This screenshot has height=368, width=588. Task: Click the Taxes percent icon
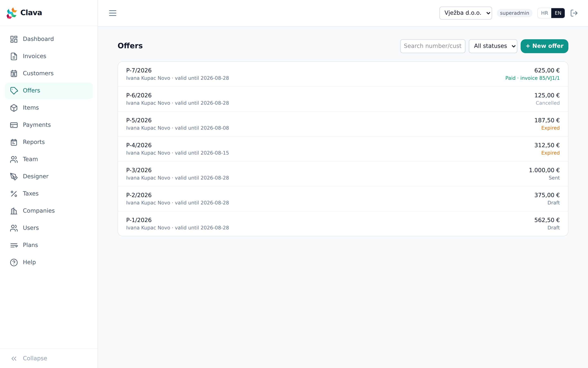14,193
